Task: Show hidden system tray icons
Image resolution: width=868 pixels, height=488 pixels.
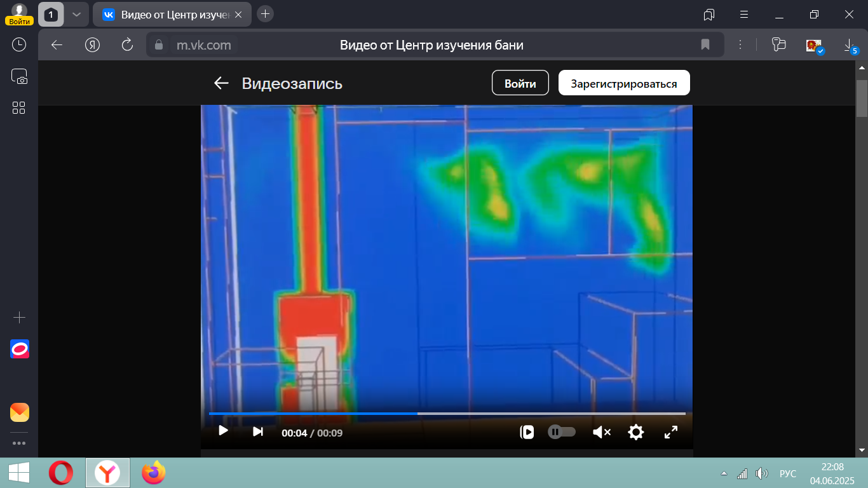Action: (x=723, y=473)
